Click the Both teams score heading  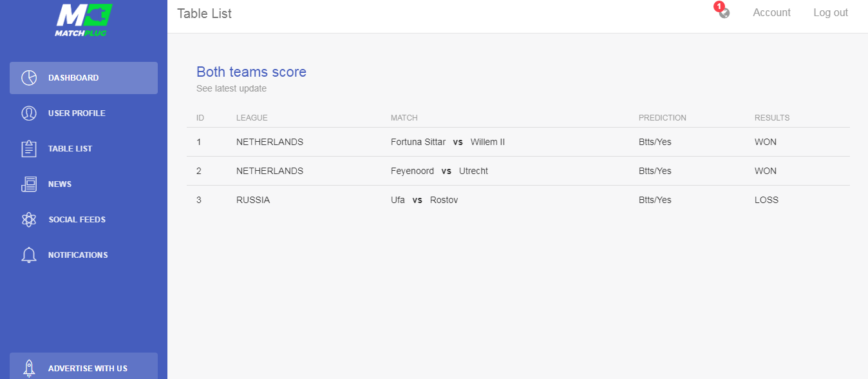[x=251, y=72]
